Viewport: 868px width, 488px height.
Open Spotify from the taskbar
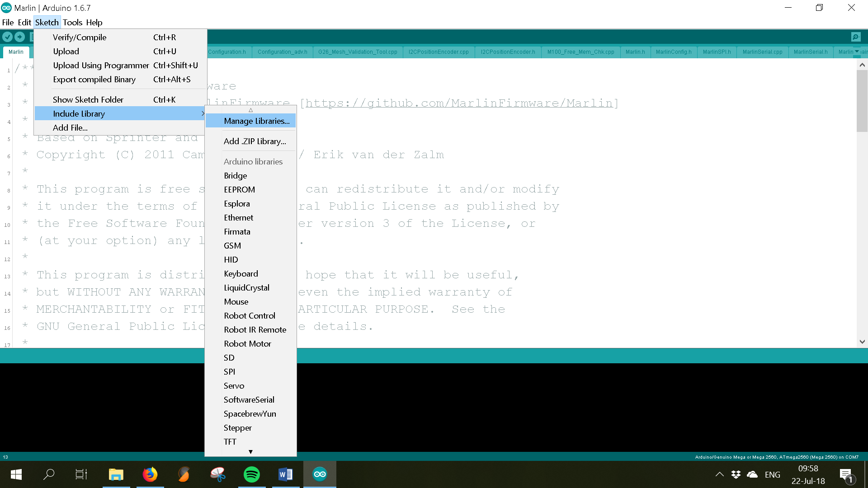click(252, 474)
